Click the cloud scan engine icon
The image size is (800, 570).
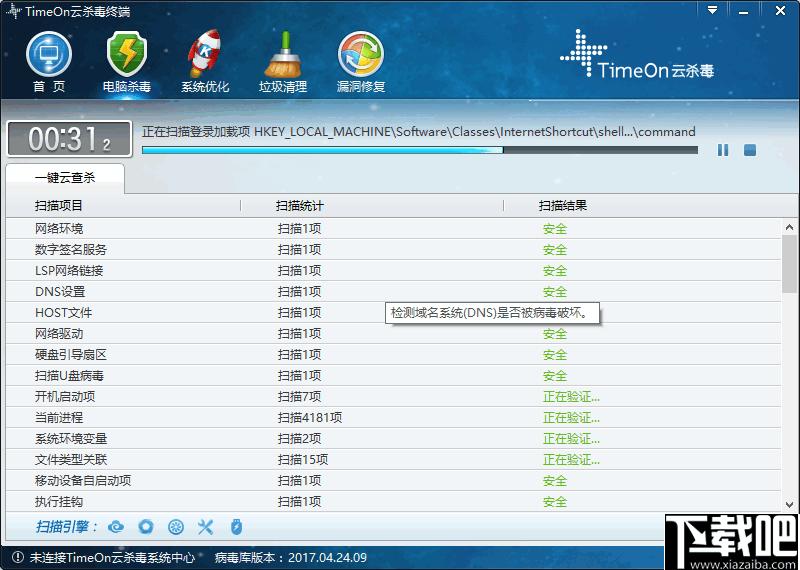pos(116,527)
